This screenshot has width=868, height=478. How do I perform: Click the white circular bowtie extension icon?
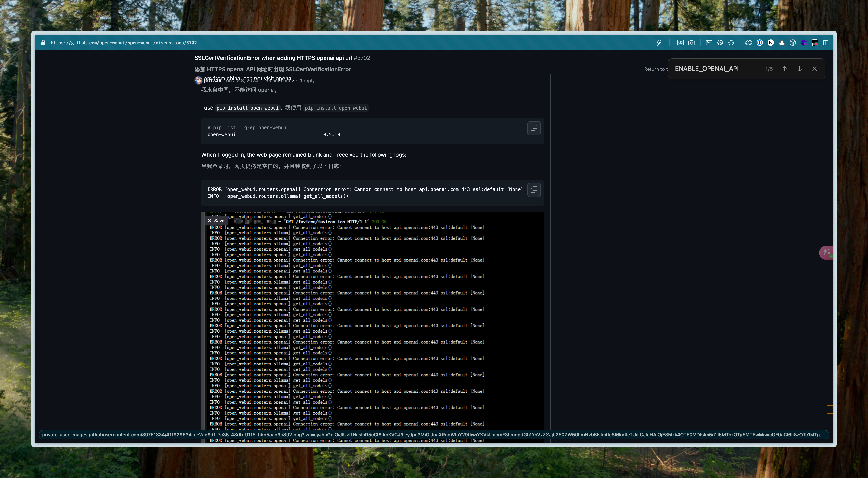(771, 43)
